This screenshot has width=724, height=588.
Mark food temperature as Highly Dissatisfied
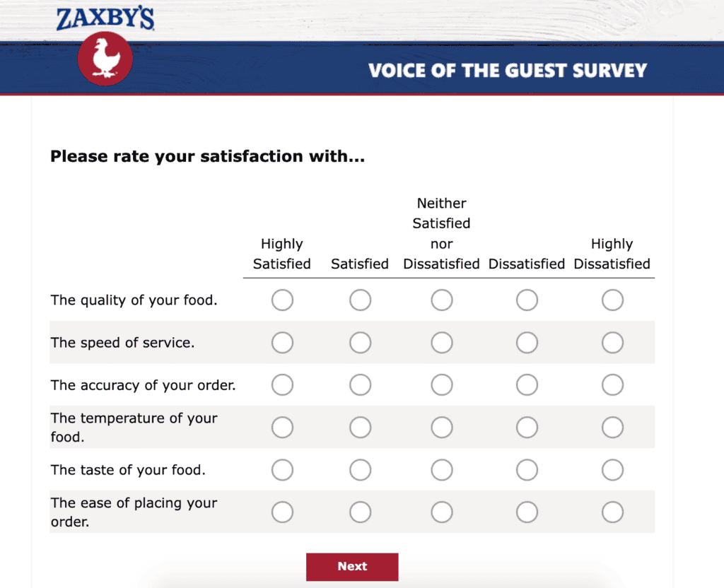[x=612, y=428]
